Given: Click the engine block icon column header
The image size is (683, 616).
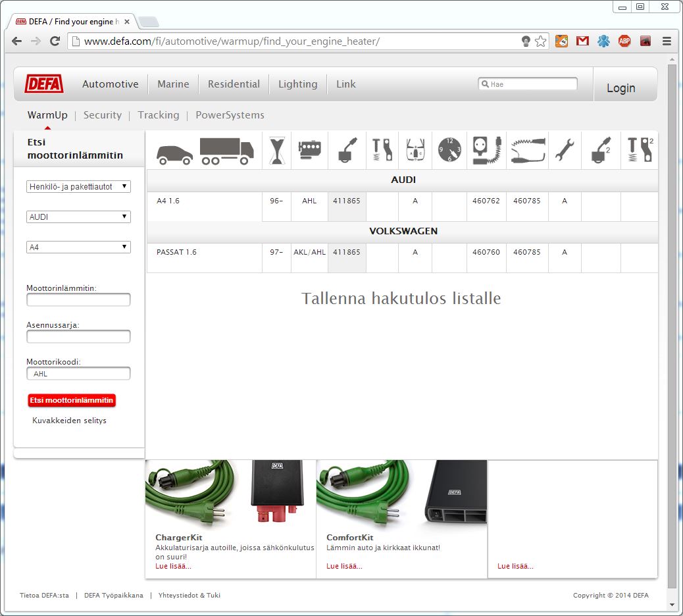Looking at the screenshot, I should coord(309,151).
